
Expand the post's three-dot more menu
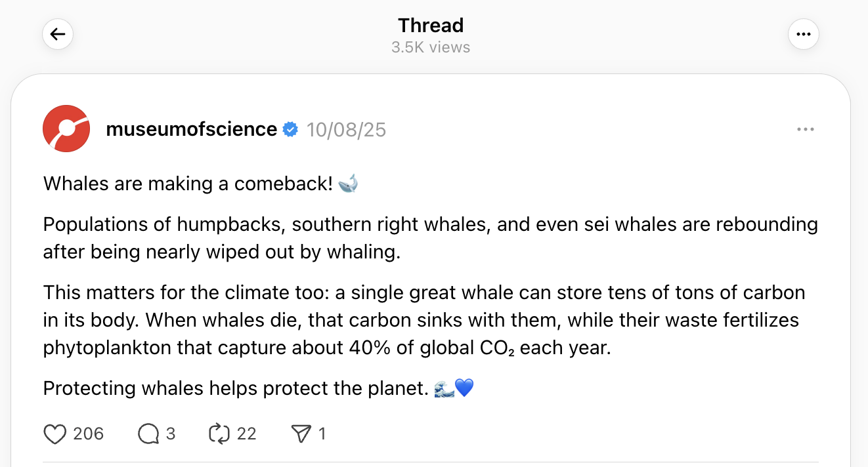coord(805,130)
